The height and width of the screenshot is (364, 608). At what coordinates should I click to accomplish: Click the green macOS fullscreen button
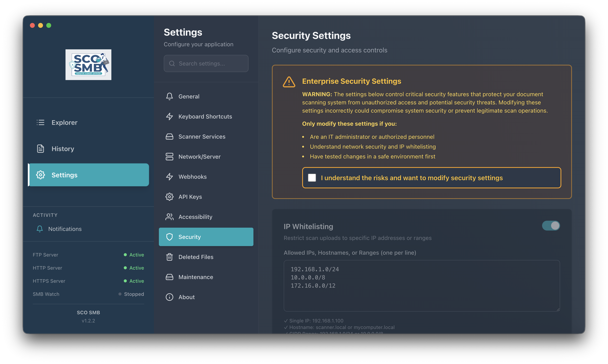click(49, 25)
